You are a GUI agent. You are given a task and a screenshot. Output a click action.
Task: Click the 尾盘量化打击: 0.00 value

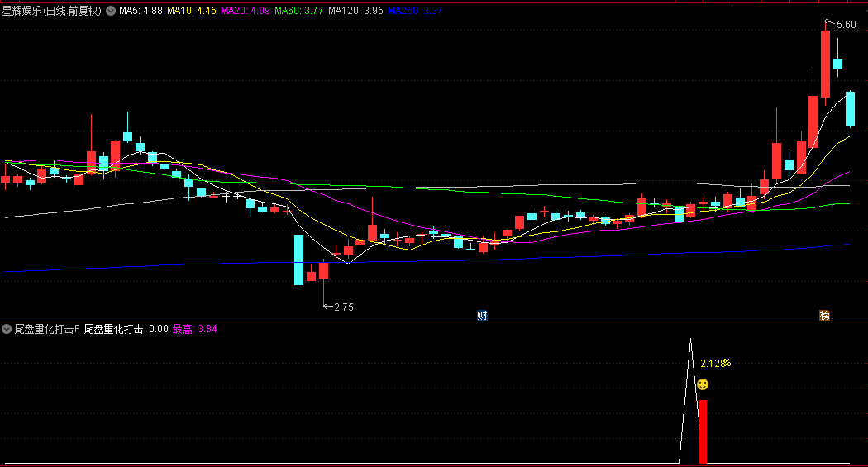pos(126,329)
